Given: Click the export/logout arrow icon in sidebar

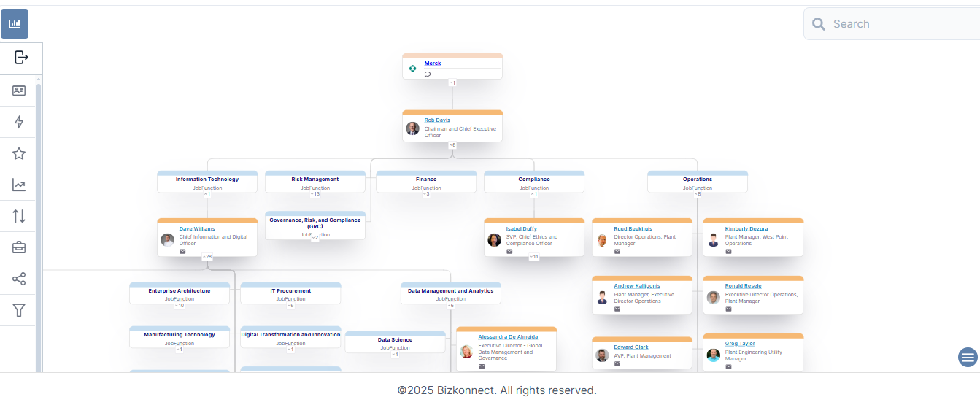Looking at the screenshot, I should click(21, 57).
